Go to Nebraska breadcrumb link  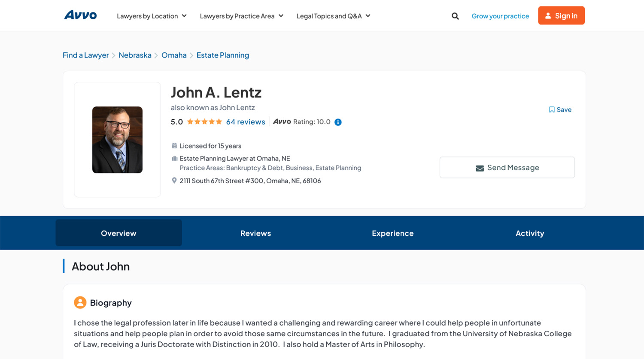click(x=135, y=55)
